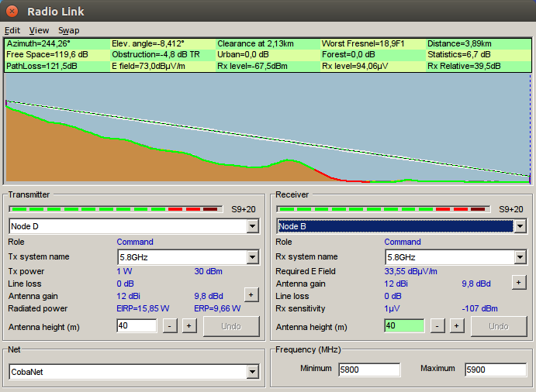Click the receiver antenna gain plus button
This screenshot has width=536, height=392.
click(x=519, y=283)
